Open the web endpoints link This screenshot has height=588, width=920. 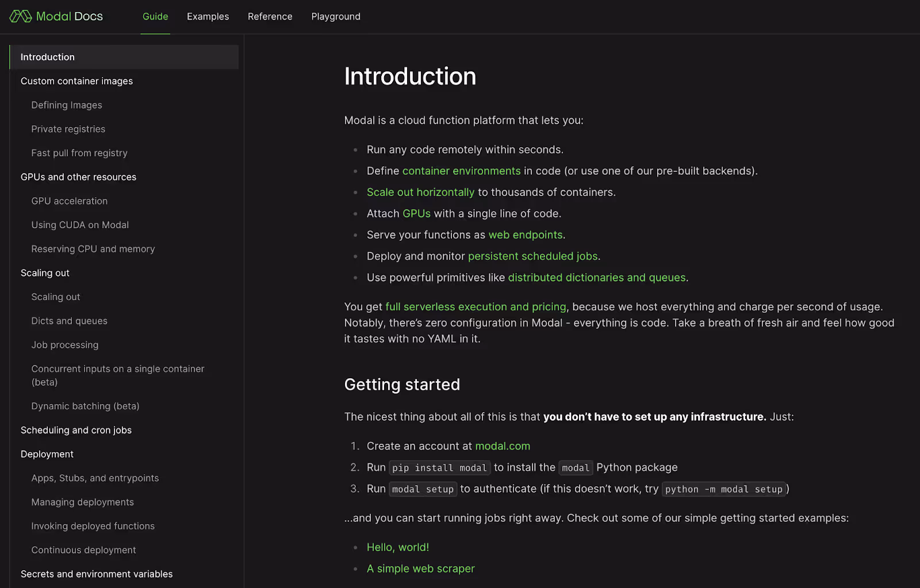[x=526, y=235]
